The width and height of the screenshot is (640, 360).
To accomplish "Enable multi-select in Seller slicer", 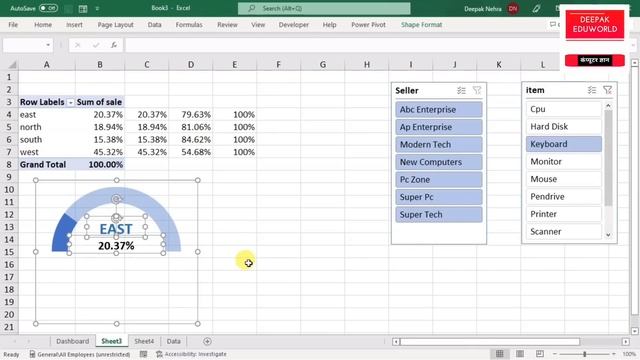I will pos(461,90).
